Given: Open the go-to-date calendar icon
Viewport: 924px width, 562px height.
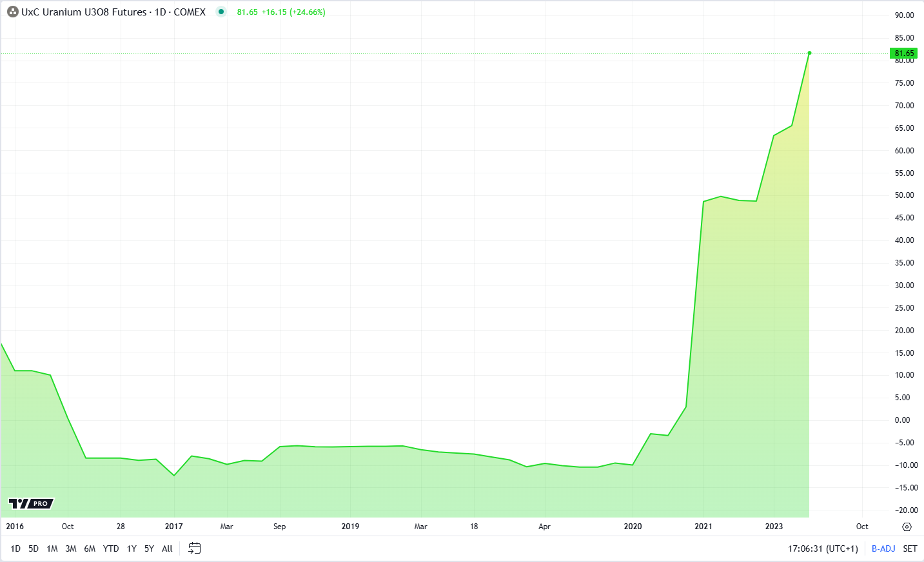Looking at the screenshot, I should point(194,548).
